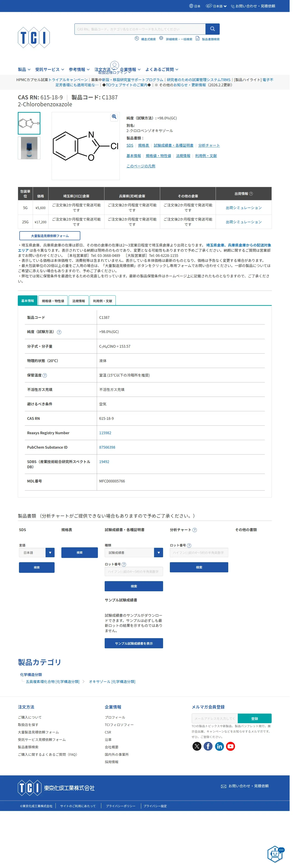Focus the analysis chart ロット番号 input field

point(199,553)
